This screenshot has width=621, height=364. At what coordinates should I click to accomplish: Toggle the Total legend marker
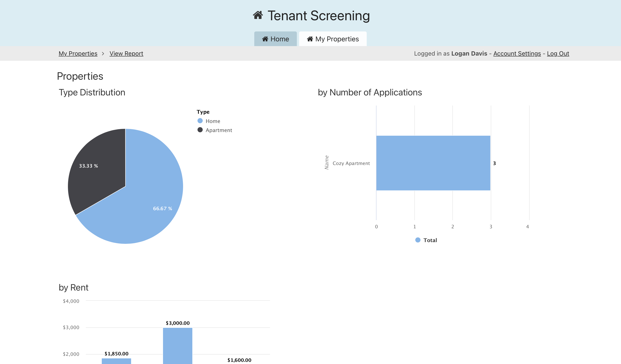(418, 240)
